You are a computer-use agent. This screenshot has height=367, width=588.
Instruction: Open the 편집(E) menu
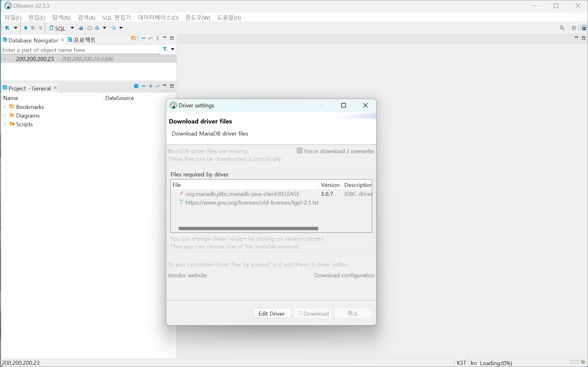click(x=37, y=18)
